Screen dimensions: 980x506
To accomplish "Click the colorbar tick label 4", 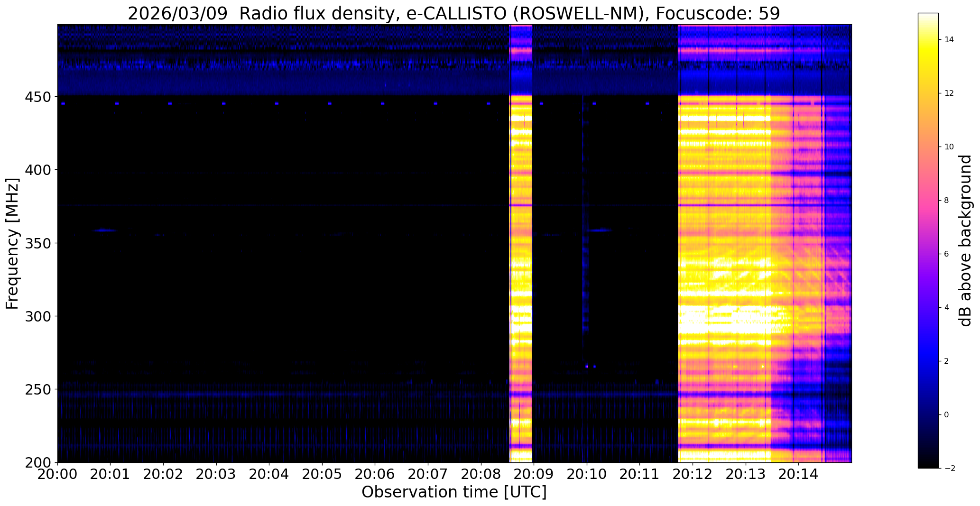I will (947, 308).
